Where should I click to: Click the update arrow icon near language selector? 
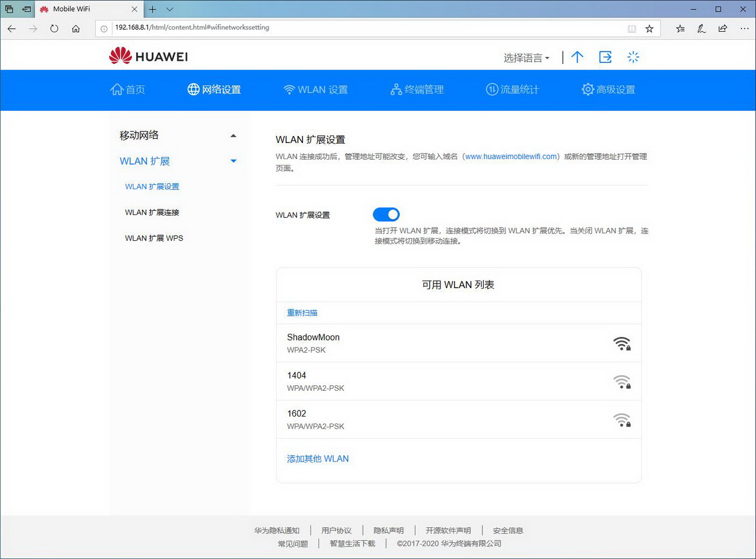[x=577, y=57]
